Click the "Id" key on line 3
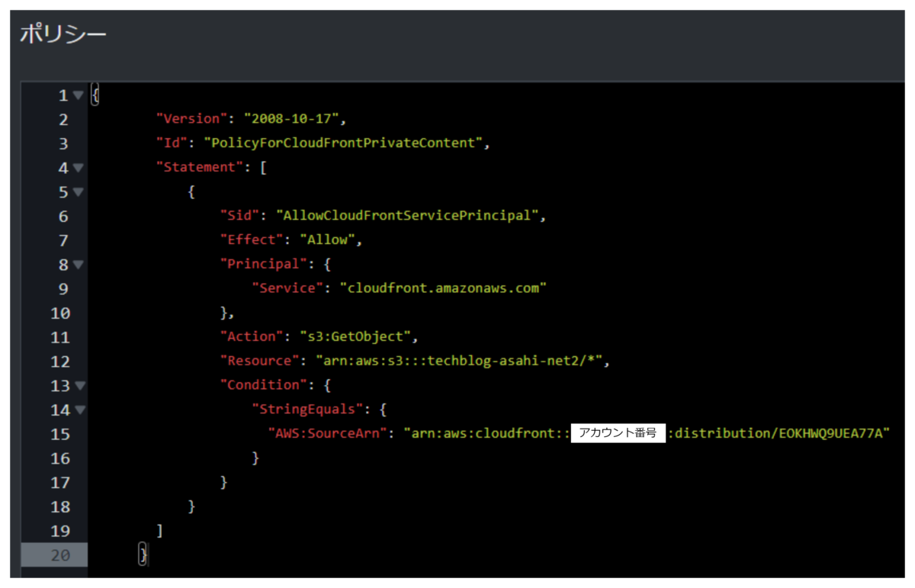The height and width of the screenshot is (588, 915). [x=172, y=143]
